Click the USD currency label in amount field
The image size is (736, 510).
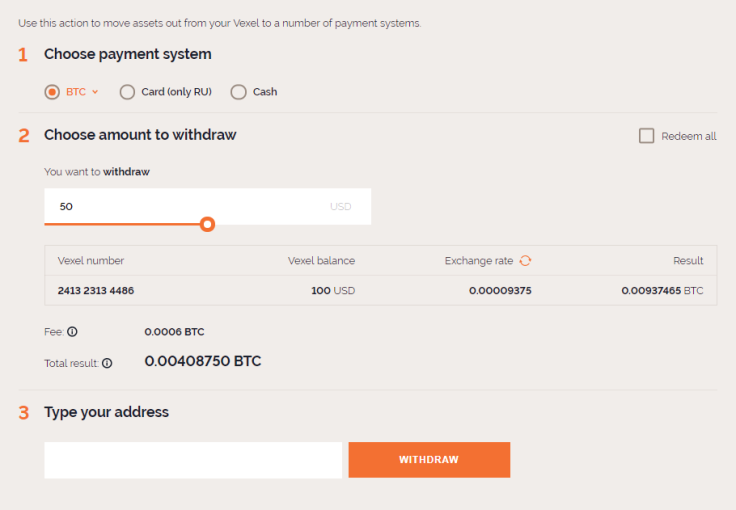[340, 206]
